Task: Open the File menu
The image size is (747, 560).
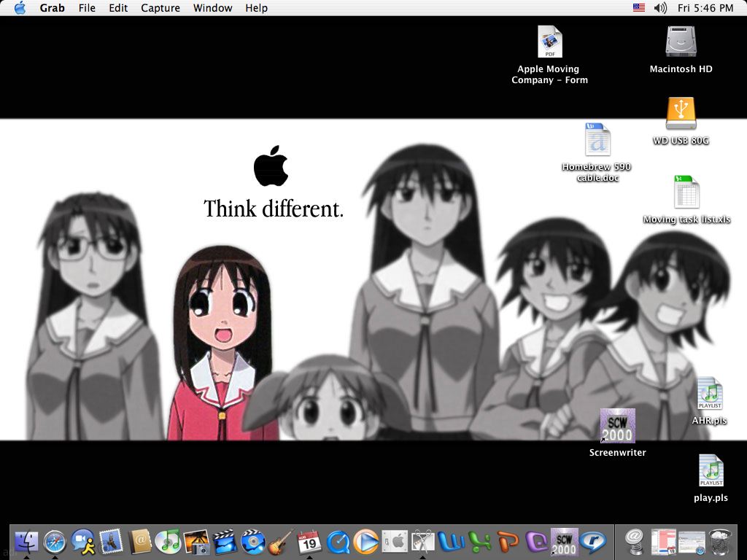Action: point(87,7)
